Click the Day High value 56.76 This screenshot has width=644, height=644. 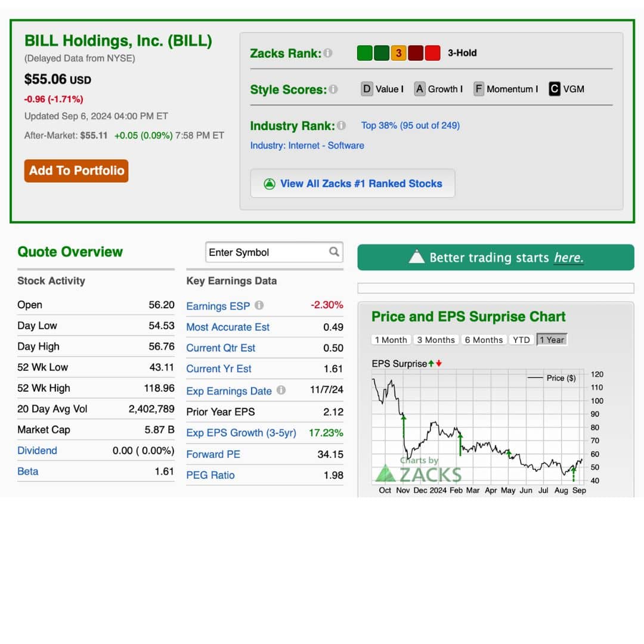162,346
